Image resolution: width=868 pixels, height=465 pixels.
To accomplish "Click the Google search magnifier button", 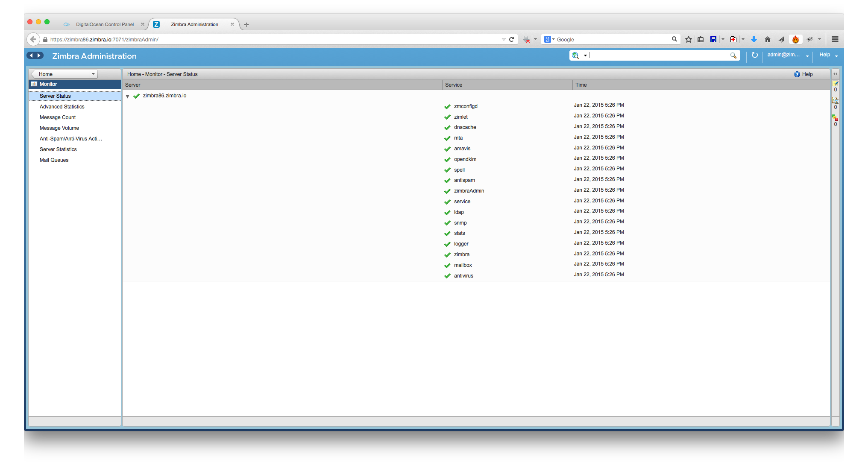I will pyautogui.click(x=674, y=39).
